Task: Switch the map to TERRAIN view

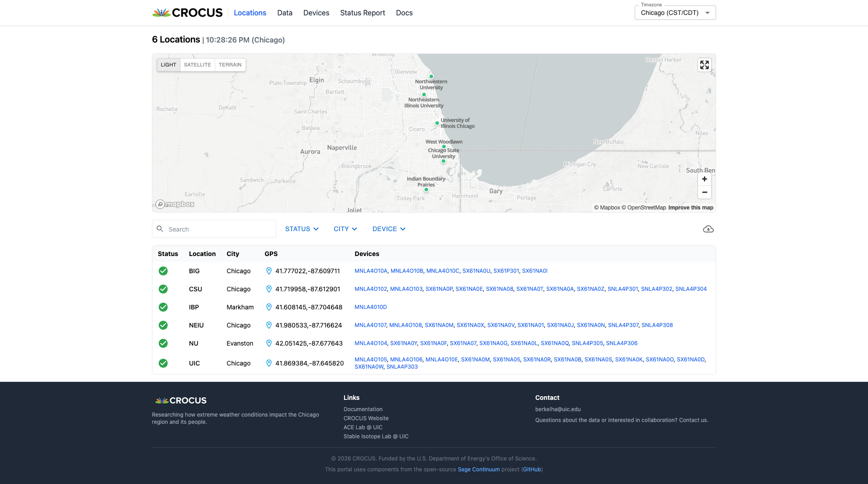Action: tap(230, 65)
